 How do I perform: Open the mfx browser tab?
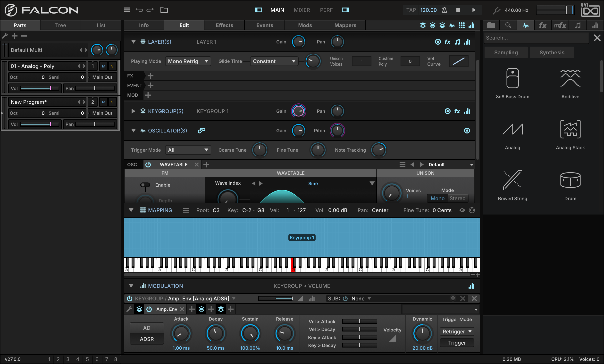tap(560, 25)
